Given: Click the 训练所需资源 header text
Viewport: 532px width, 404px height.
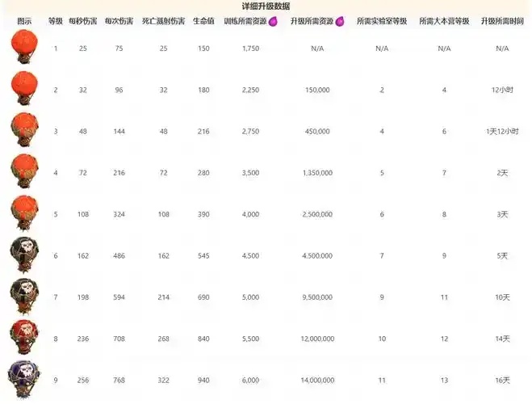Looking at the screenshot, I should [x=245, y=21].
